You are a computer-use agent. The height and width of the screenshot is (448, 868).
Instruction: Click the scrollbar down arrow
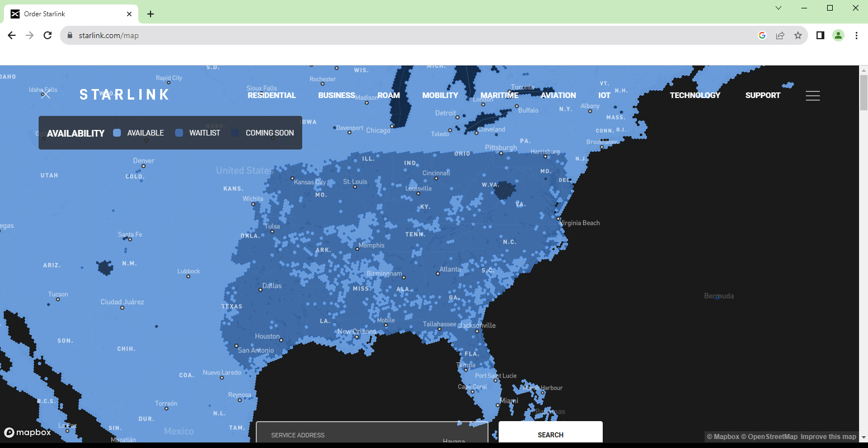[864, 437]
